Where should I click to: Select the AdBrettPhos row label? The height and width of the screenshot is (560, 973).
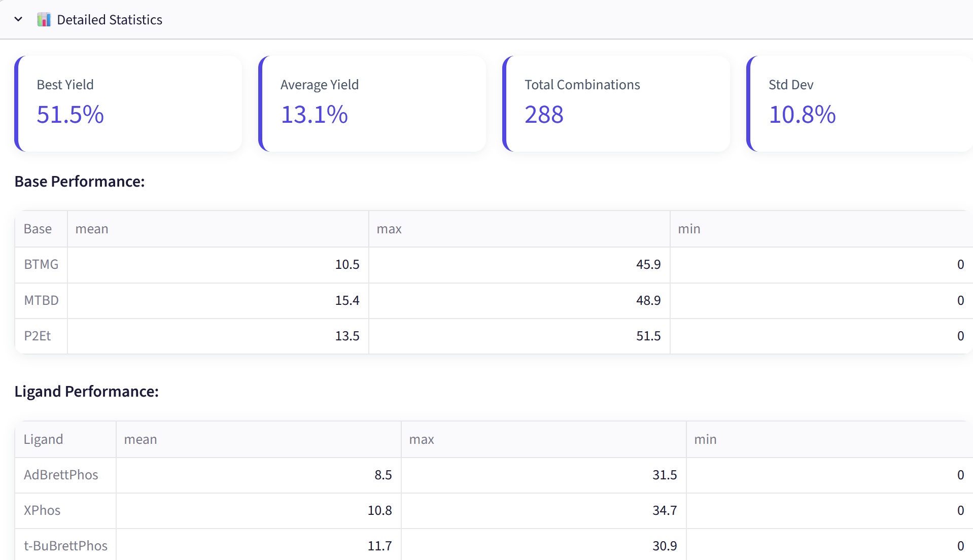tap(61, 475)
